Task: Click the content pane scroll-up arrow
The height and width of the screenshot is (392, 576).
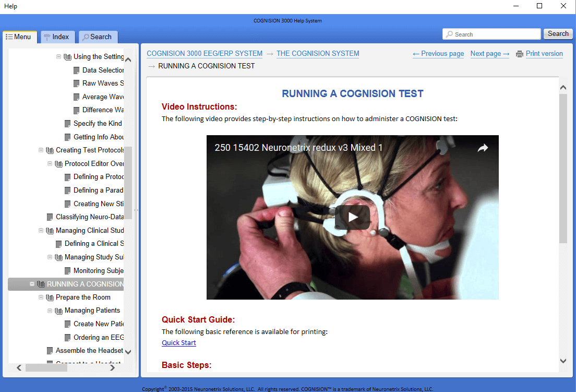Action: (x=563, y=88)
